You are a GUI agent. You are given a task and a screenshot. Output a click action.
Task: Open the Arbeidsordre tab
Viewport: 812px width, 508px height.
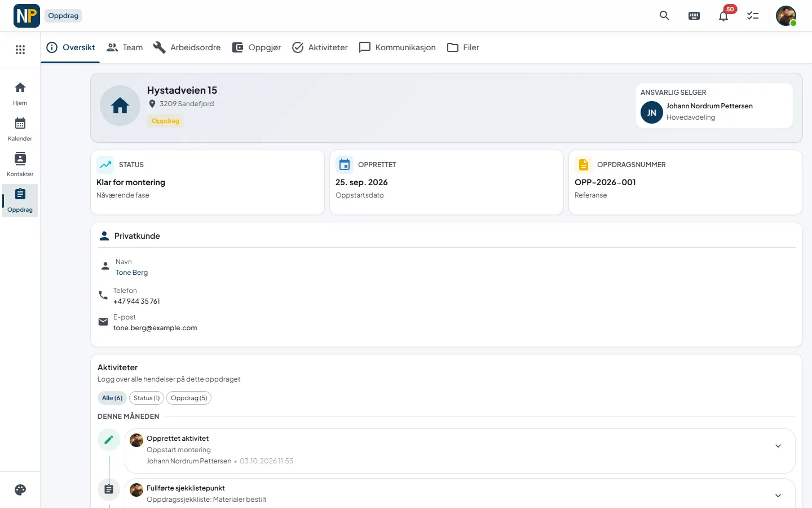pos(187,47)
